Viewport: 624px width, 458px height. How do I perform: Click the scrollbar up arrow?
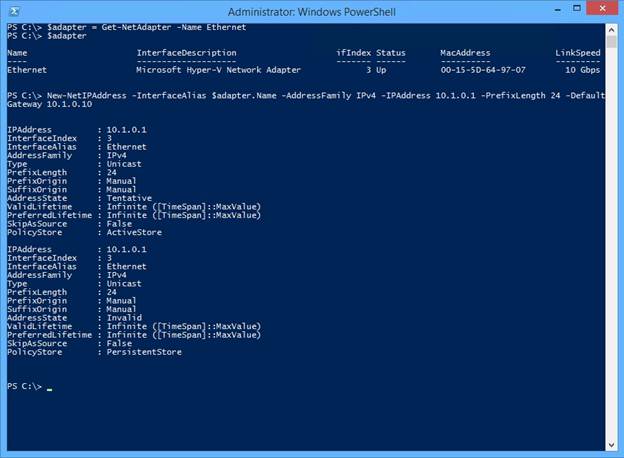pos(611,29)
